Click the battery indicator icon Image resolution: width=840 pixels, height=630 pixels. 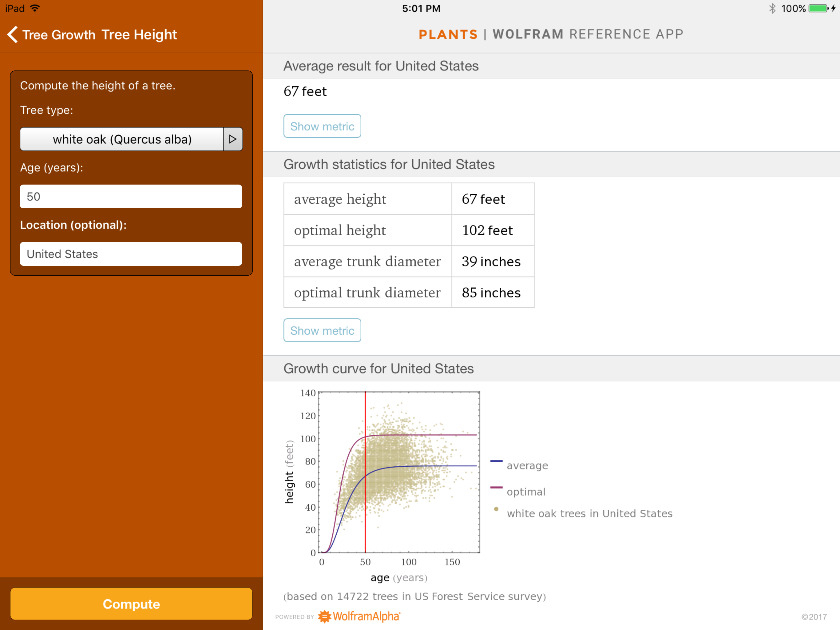click(818, 8)
